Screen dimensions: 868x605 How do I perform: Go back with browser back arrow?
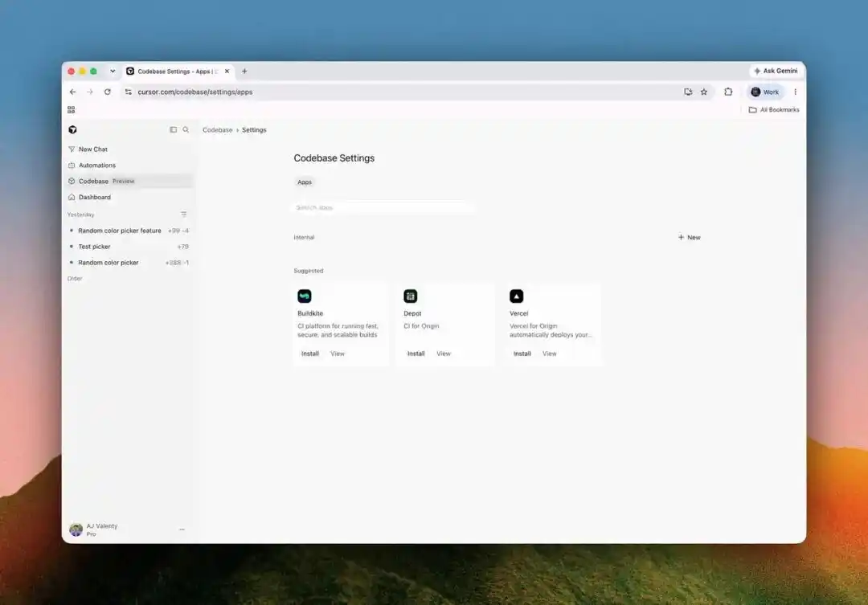(72, 92)
